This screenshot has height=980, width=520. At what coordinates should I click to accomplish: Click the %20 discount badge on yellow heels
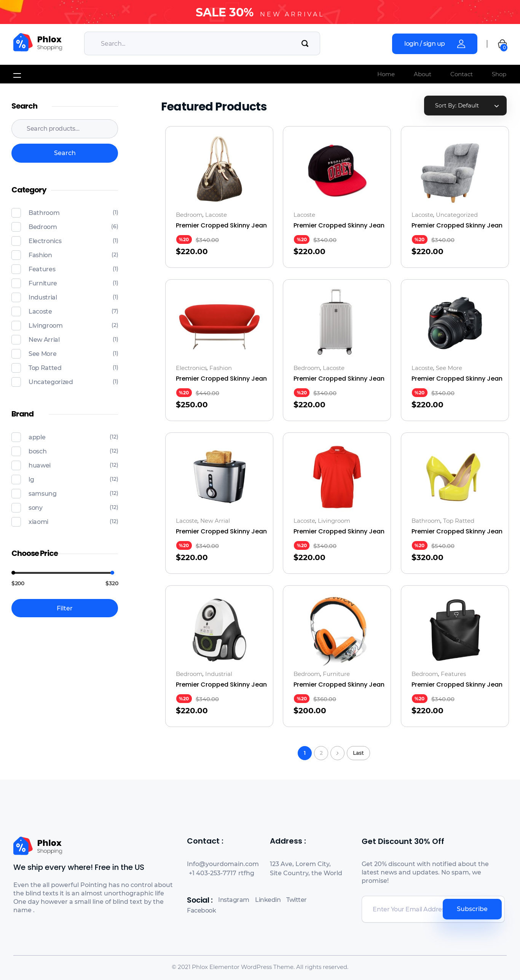point(419,546)
